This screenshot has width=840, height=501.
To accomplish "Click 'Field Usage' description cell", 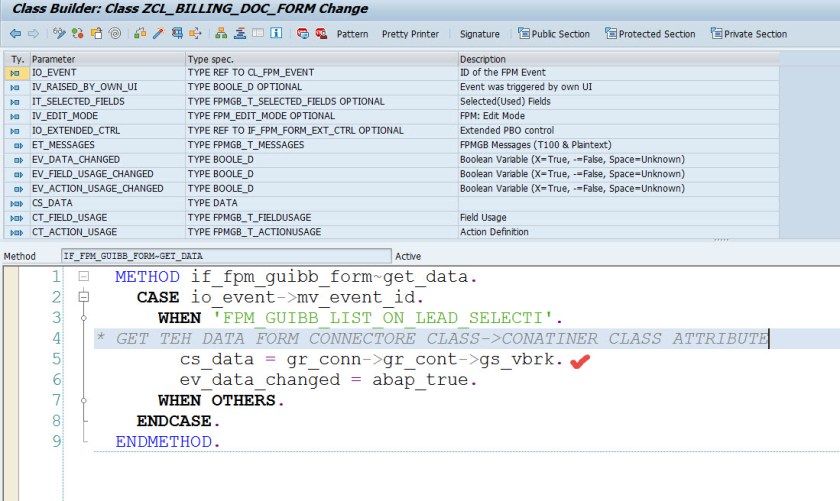I will [619, 218].
